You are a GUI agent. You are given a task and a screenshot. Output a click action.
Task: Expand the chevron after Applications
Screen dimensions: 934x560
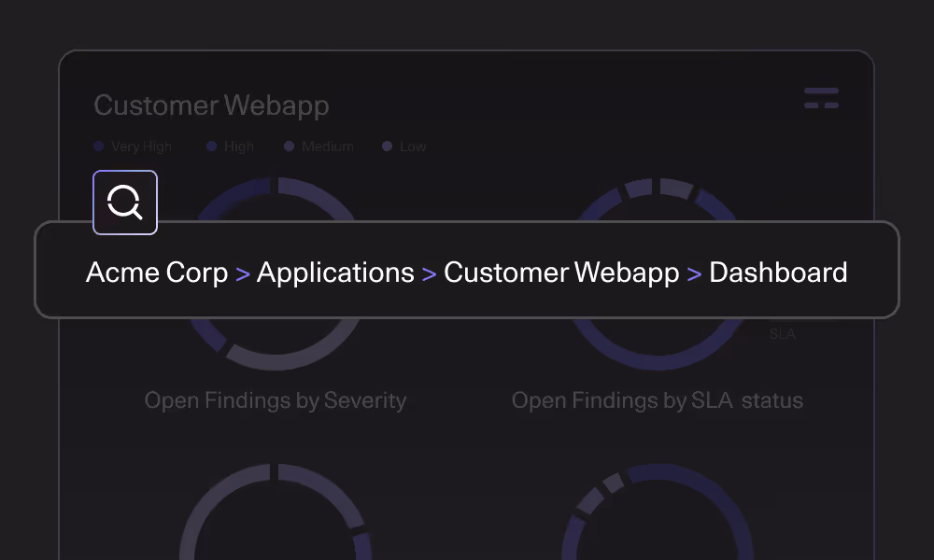pyautogui.click(x=429, y=273)
